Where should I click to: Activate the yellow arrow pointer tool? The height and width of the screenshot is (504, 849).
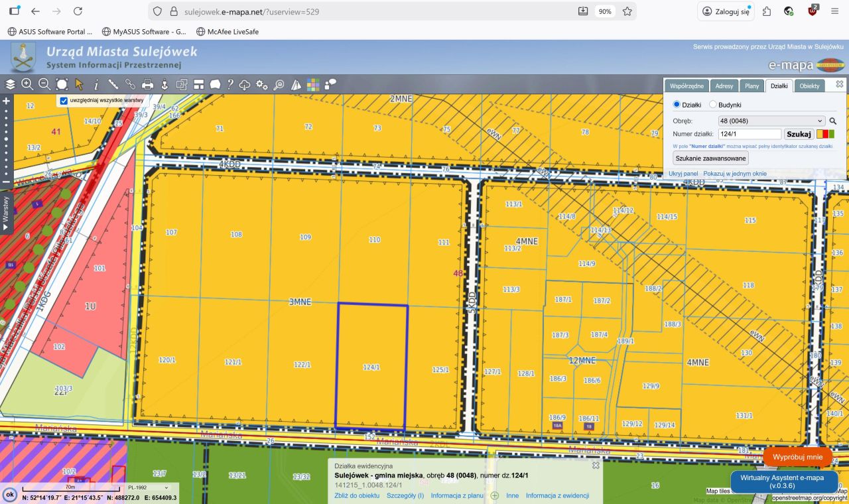tap(79, 84)
